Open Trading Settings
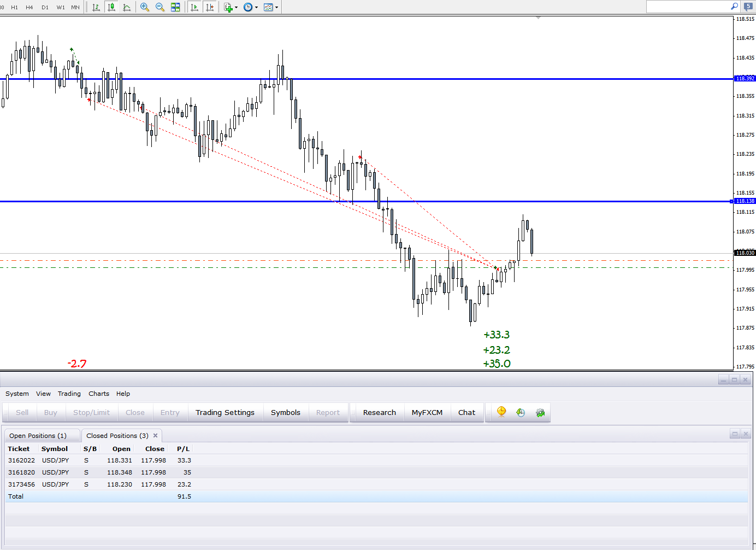This screenshot has width=756, height=550. click(225, 413)
